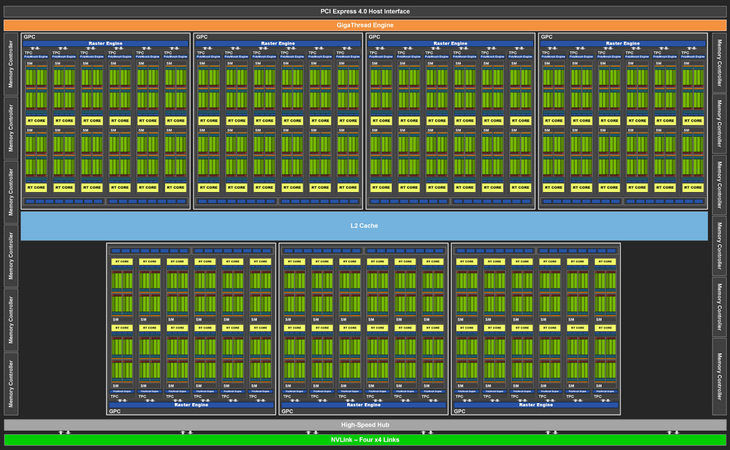Select Raster Engine in the top-right GPC

click(x=622, y=44)
